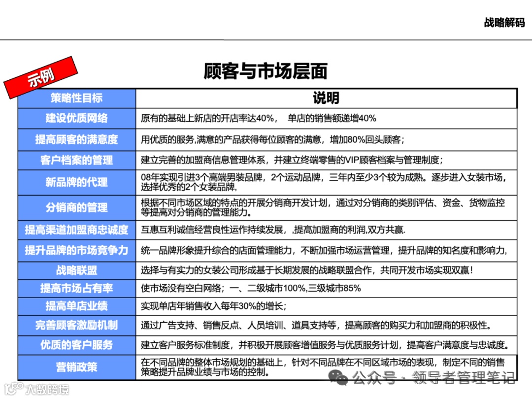The image size is (532, 399).
Task: Click the description about VIP顾客档案与管理制度
Action: click(x=292, y=160)
